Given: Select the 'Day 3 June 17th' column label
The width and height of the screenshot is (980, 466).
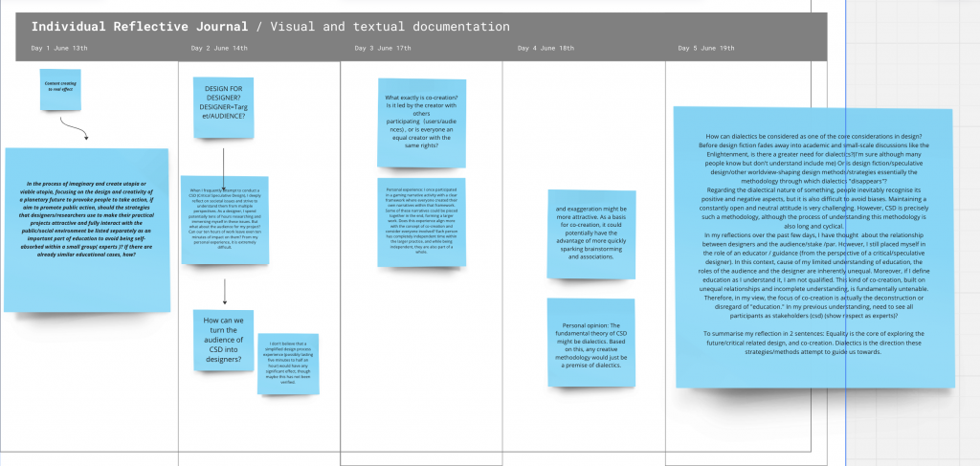Looking at the screenshot, I should click(x=383, y=48).
